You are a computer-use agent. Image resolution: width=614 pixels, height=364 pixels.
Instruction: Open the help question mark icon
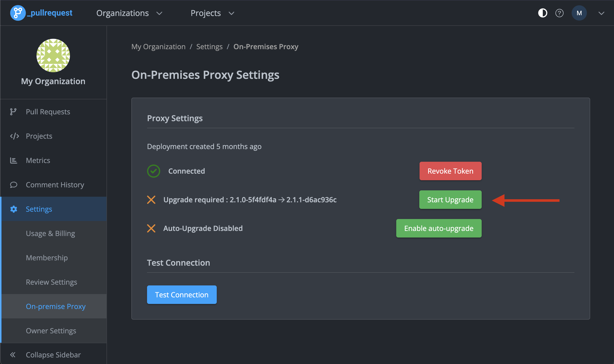559,13
